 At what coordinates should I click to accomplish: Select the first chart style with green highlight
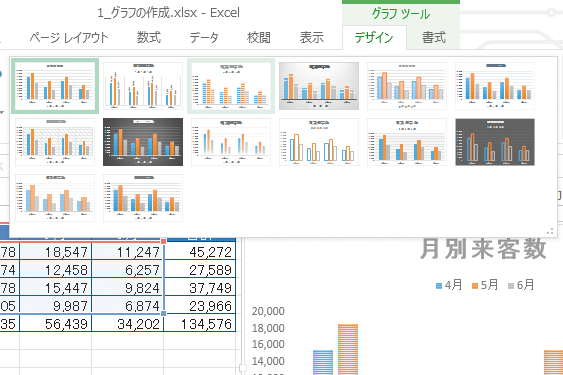pyautogui.click(x=55, y=86)
